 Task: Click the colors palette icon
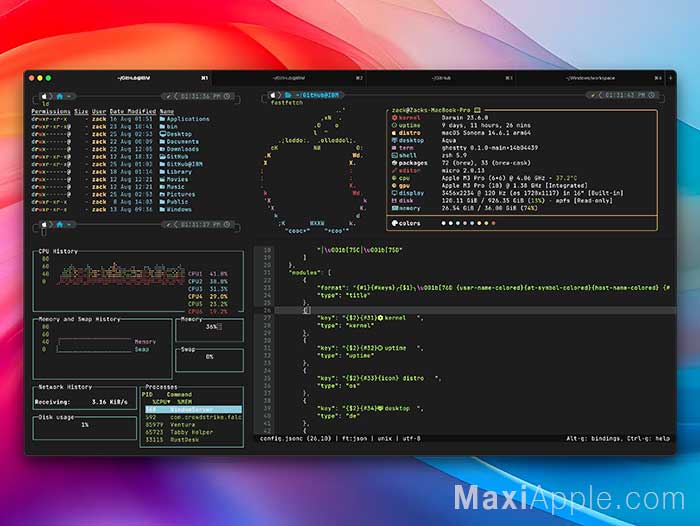tap(395, 223)
